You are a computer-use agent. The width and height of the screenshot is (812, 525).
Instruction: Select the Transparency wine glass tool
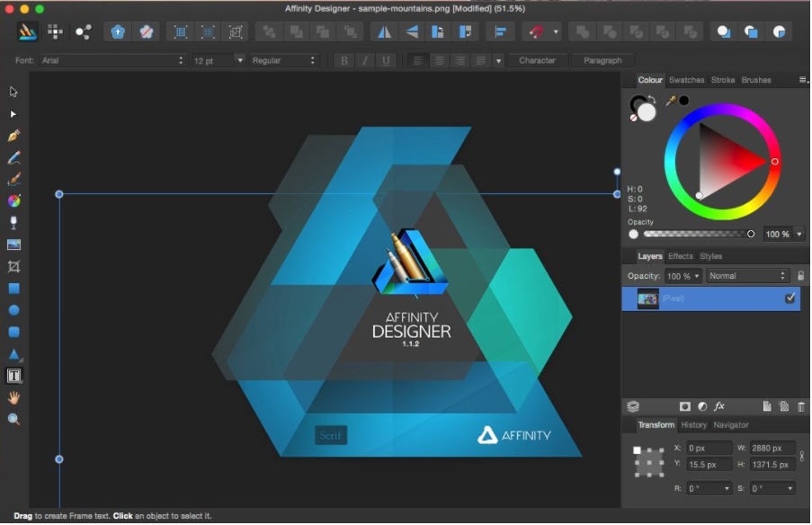click(x=13, y=223)
